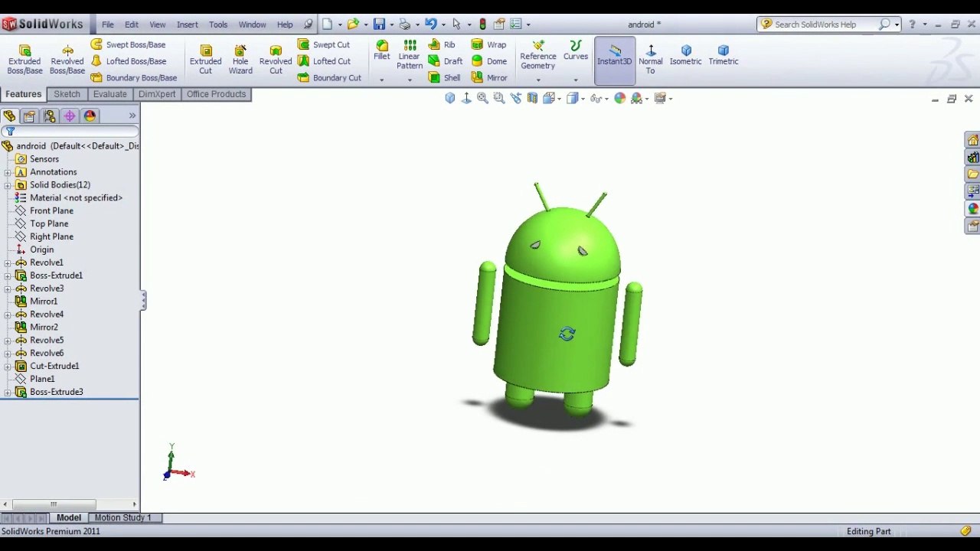Viewport: 980px width, 551px height.
Task: Open the Motion Study 1 tab
Action: (122, 518)
